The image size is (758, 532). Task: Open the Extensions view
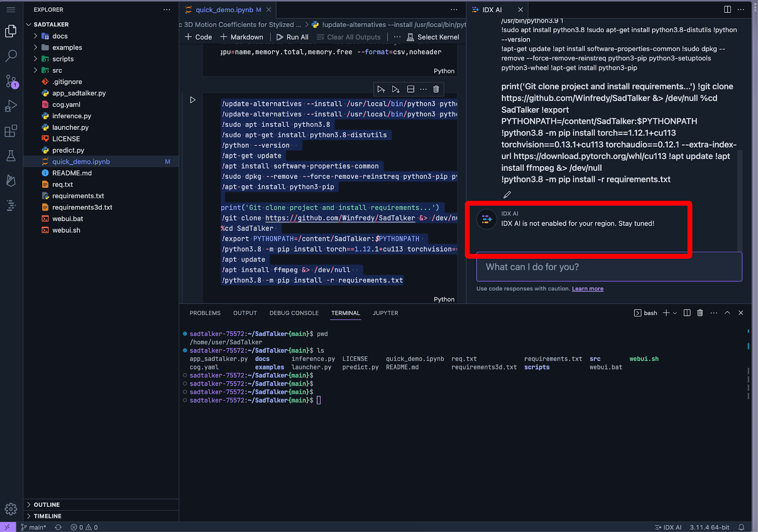(11, 131)
